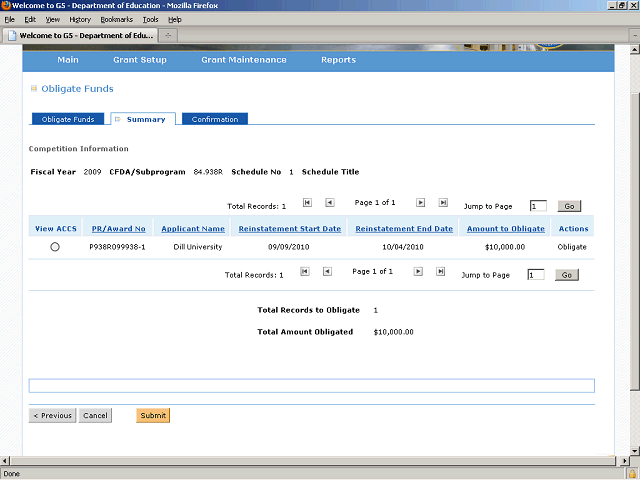Viewport: 640px width, 480px height.
Task: Click Obligate action for Dill University
Action: pyautogui.click(x=572, y=247)
